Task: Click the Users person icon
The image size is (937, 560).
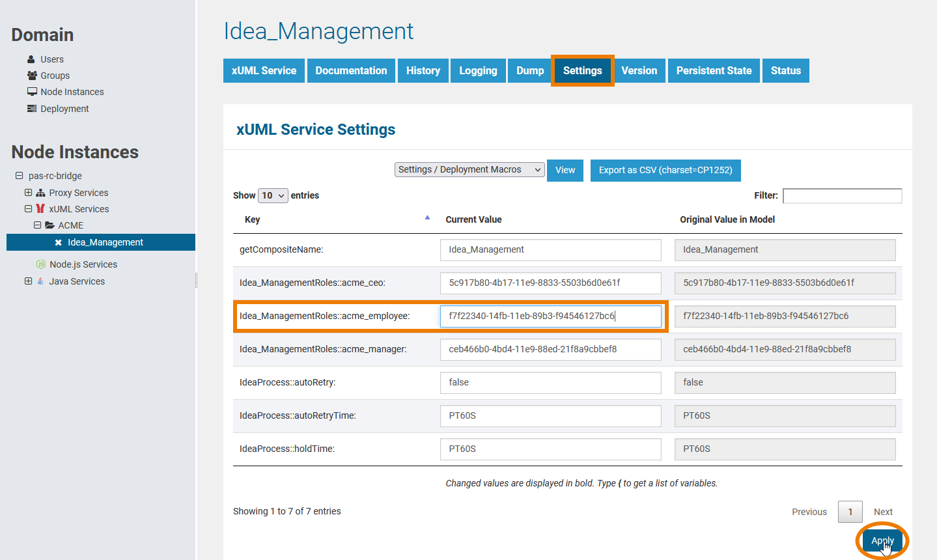Action: coord(31,59)
